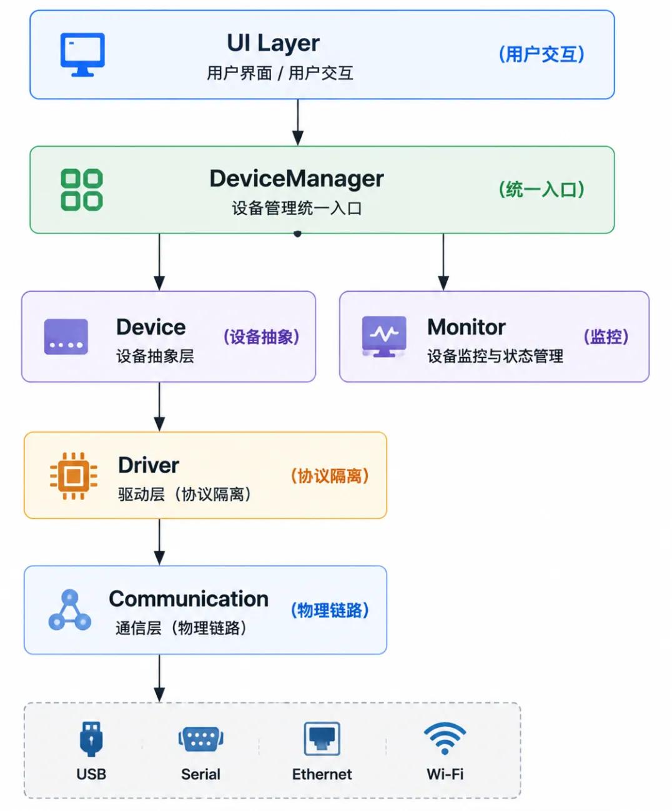
Task: Click the (统一入口) green tag
Action: pyautogui.click(x=541, y=189)
